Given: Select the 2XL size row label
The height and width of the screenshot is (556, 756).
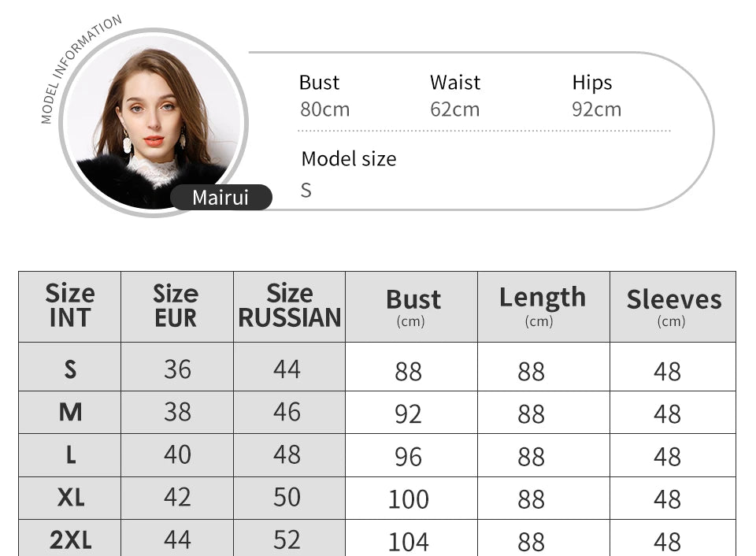Looking at the screenshot, I should (x=70, y=539).
